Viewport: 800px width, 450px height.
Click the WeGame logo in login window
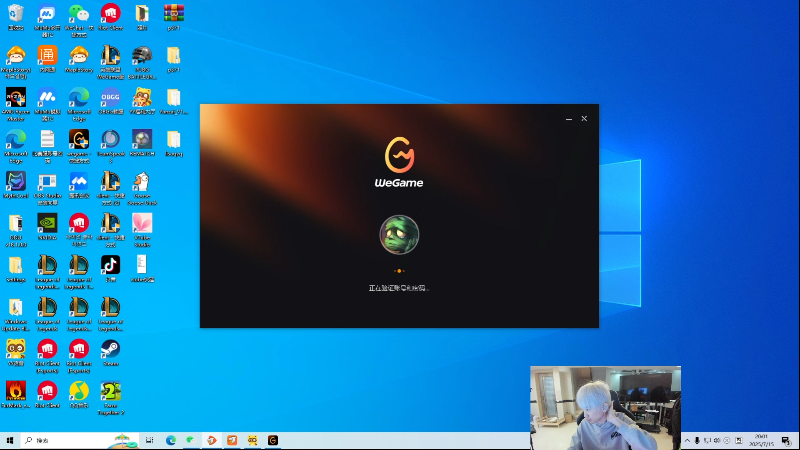(x=399, y=162)
